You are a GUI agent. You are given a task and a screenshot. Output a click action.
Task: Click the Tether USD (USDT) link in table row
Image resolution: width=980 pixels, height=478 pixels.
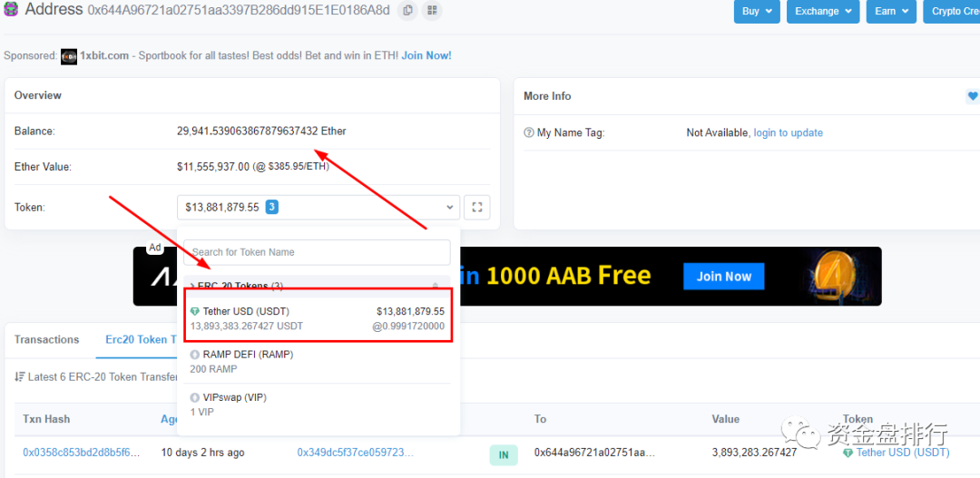click(x=903, y=453)
